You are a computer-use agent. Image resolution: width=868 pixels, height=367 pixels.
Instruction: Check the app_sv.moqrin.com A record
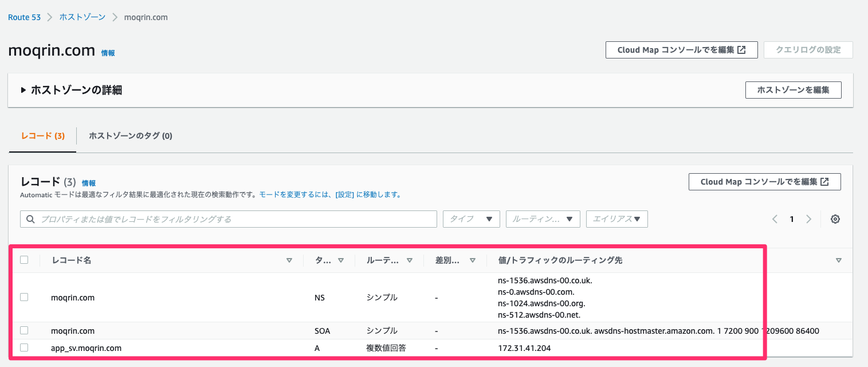click(x=24, y=347)
